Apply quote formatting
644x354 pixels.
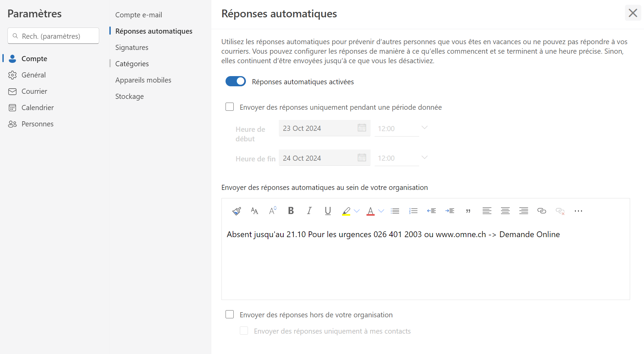[x=468, y=211]
